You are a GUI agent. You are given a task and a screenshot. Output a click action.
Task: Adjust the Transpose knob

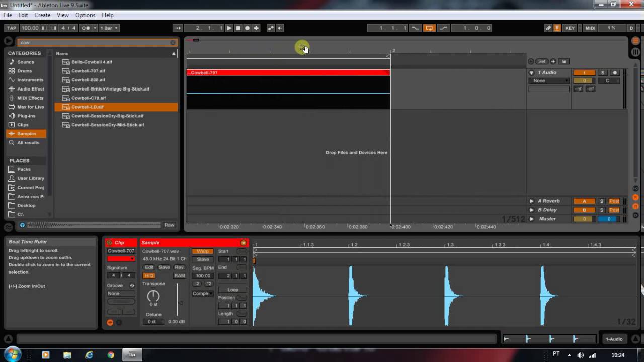(x=153, y=296)
